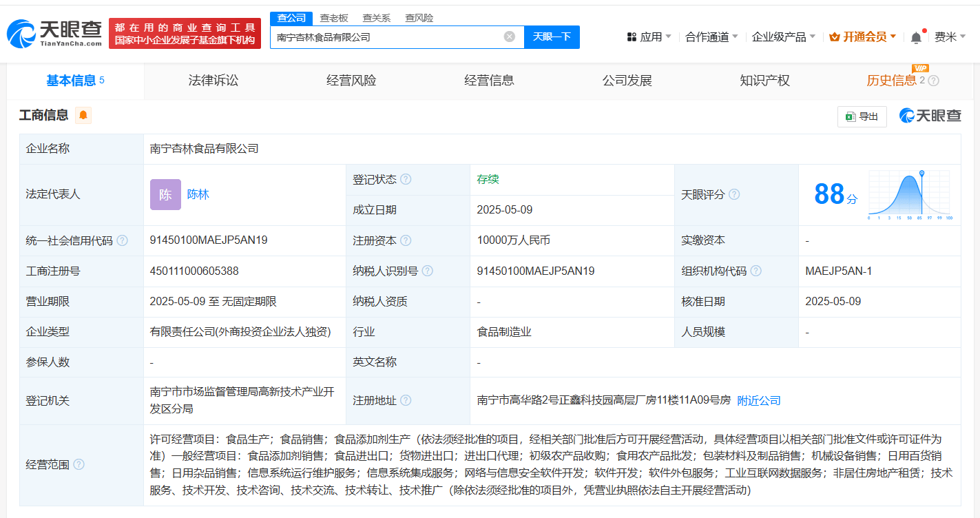Open the 附近公司 link

(758, 400)
